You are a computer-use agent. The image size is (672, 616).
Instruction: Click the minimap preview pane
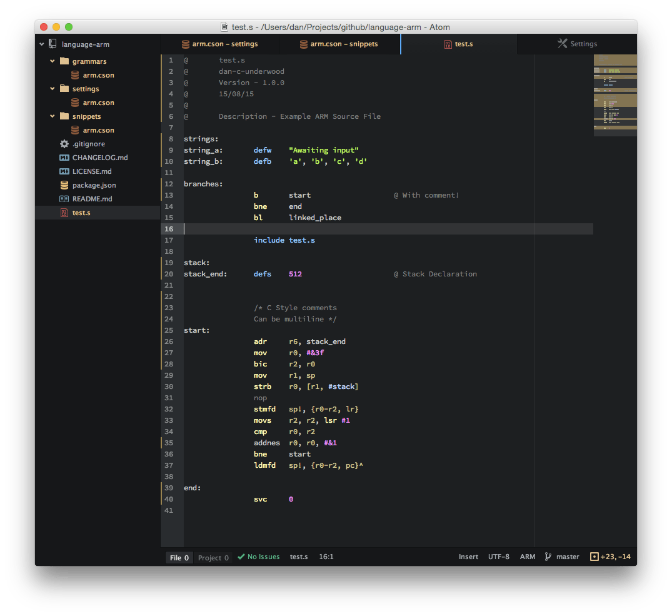614,94
